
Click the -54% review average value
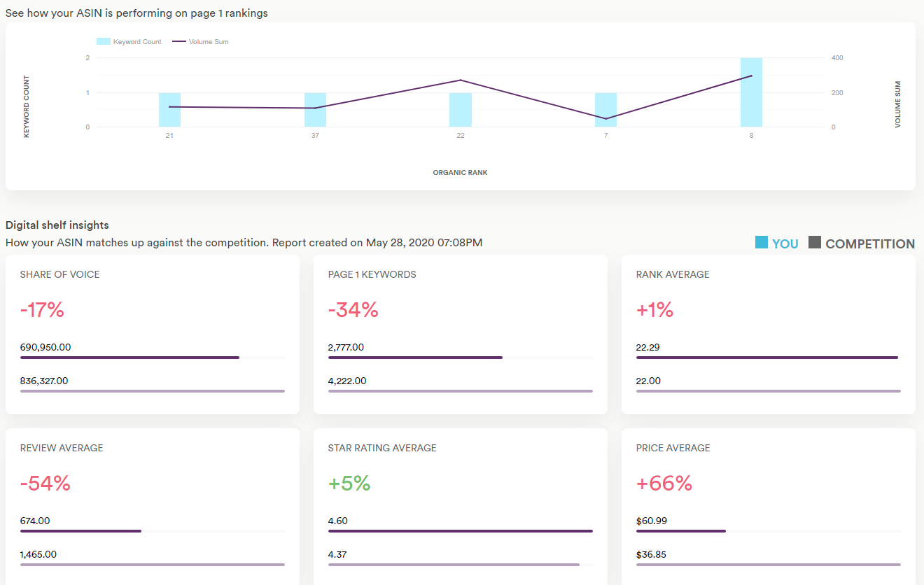(x=45, y=484)
